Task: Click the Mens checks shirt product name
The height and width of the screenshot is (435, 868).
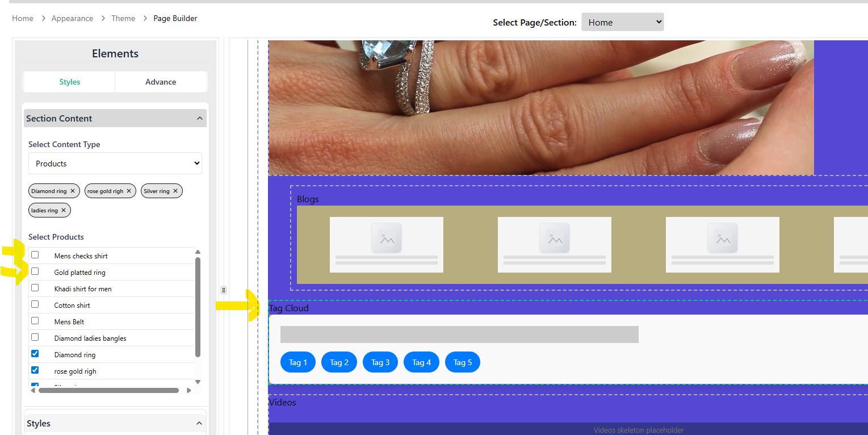Action: pos(81,256)
